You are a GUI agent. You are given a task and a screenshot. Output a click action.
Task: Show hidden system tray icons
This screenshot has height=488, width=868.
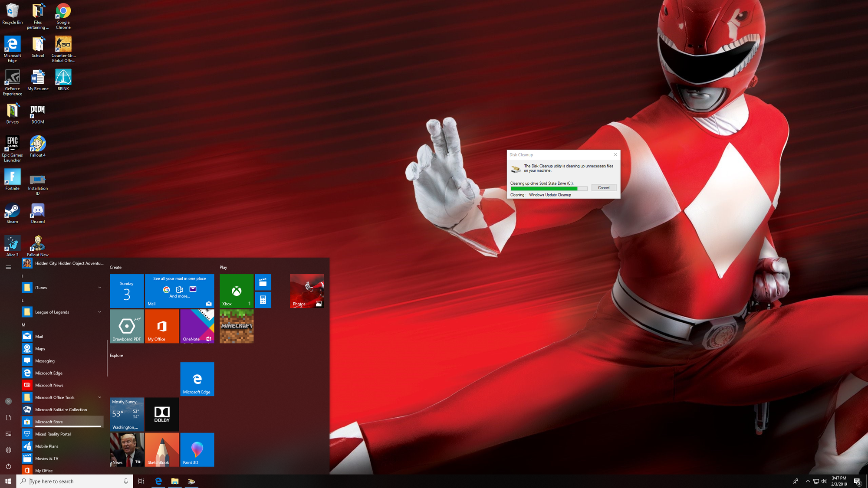click(808, 481)
